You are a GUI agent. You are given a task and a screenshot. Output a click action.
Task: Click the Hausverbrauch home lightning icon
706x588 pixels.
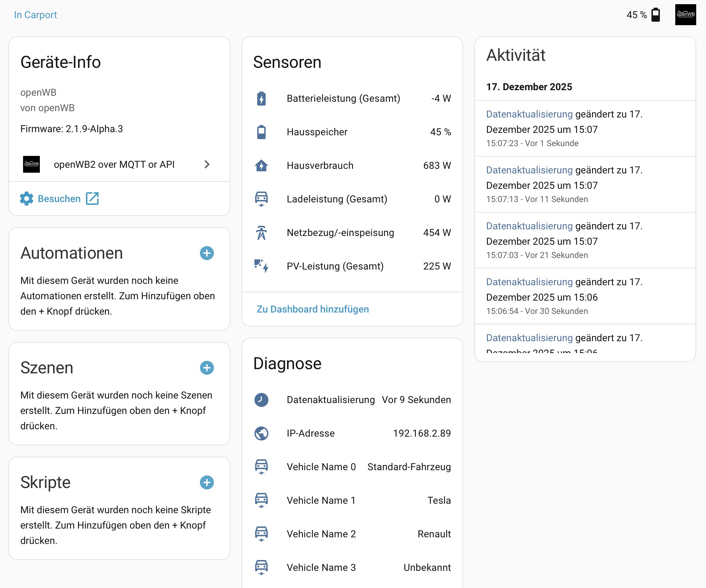pos(261,166)
